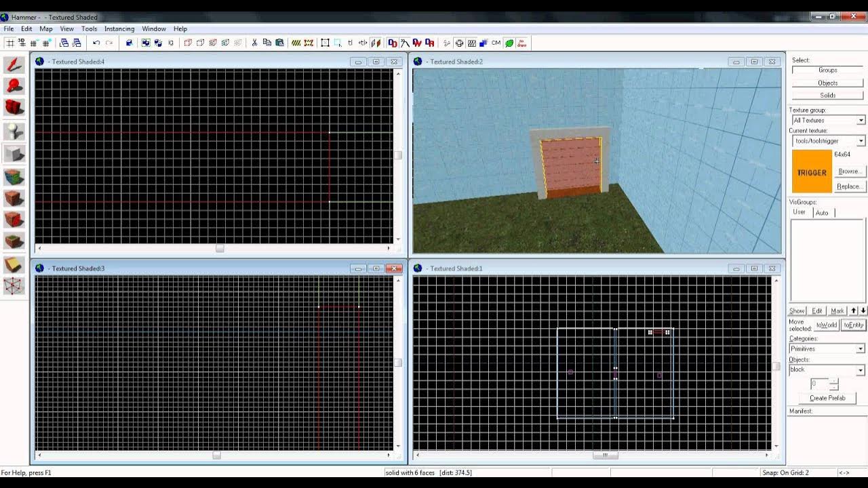Image resolution: width=868 pixels, height=488 pixels.
Task: Expand the Texture group dropdown
Action: click(861, 120)
